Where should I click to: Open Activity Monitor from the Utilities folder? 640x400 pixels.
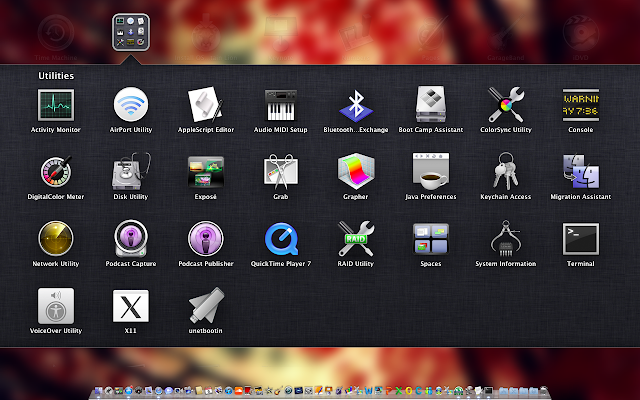56,105
